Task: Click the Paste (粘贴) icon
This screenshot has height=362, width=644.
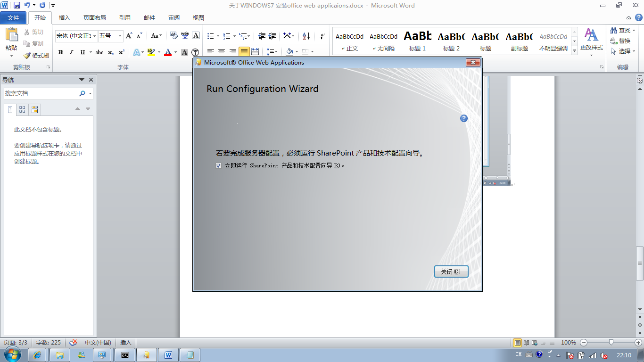Action: pyautogui.click(x=11, y=34)
